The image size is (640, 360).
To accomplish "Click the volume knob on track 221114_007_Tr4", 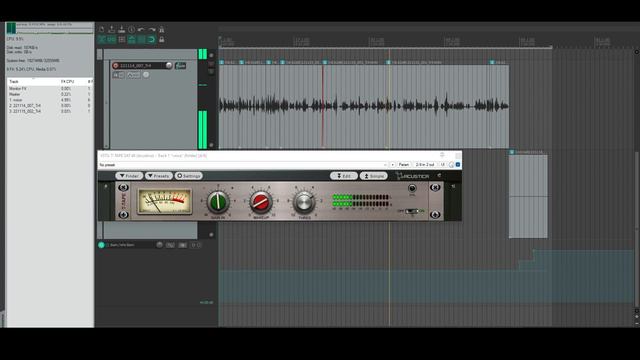I will click(x=169, y=65).
